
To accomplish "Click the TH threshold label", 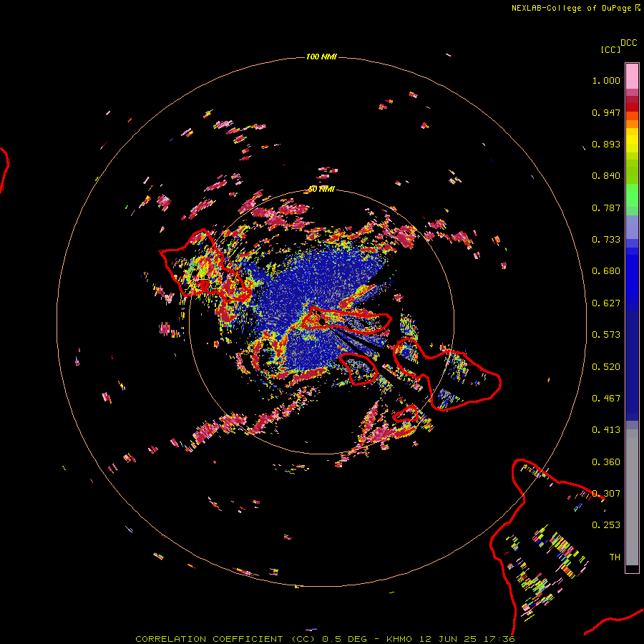I will tap(615, 557).
